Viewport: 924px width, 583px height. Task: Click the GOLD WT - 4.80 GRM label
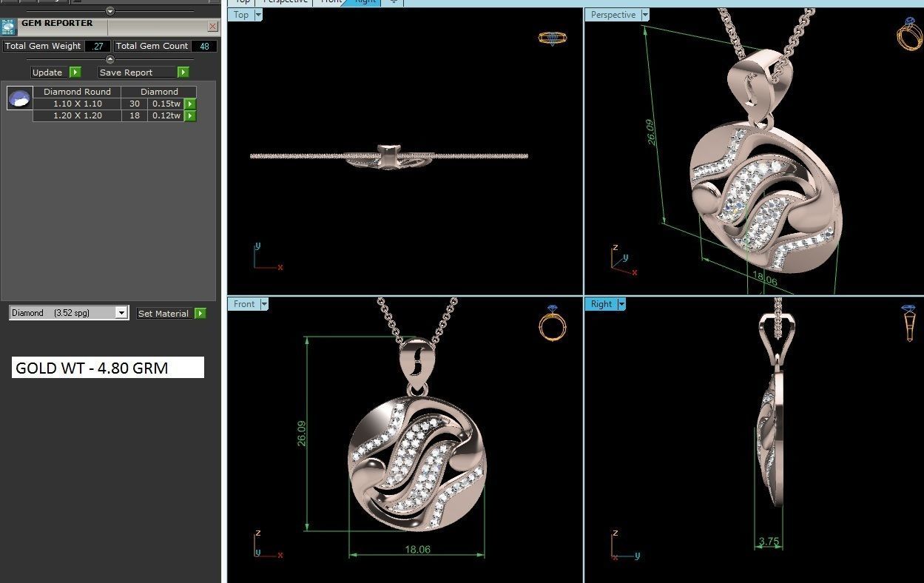tap(107, 368)
